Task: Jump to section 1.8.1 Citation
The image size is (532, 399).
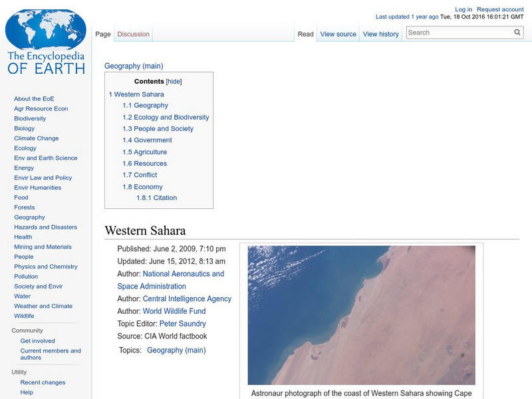Action: [158, 198]
